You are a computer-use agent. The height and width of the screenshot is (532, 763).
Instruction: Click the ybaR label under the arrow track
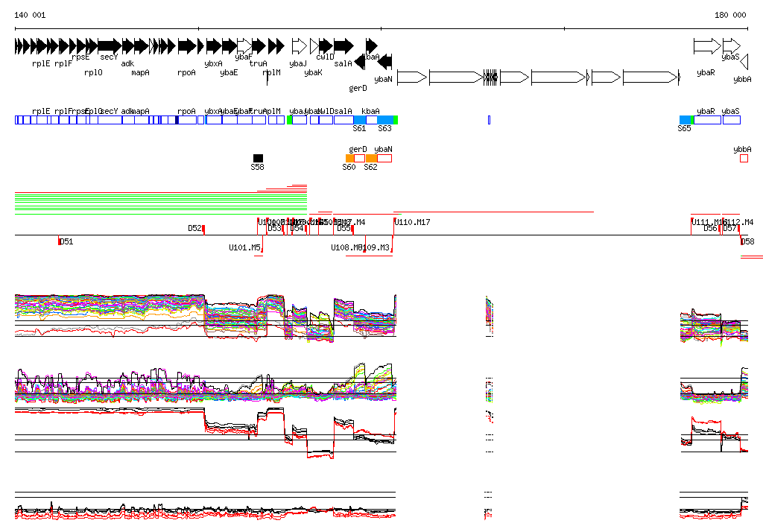[x=706, y=72]
